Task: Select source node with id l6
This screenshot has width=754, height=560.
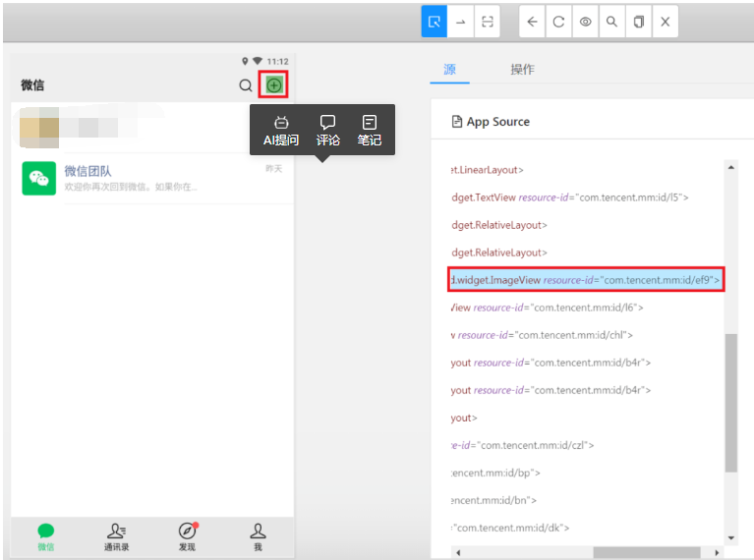Action: (x=548, y=308)
